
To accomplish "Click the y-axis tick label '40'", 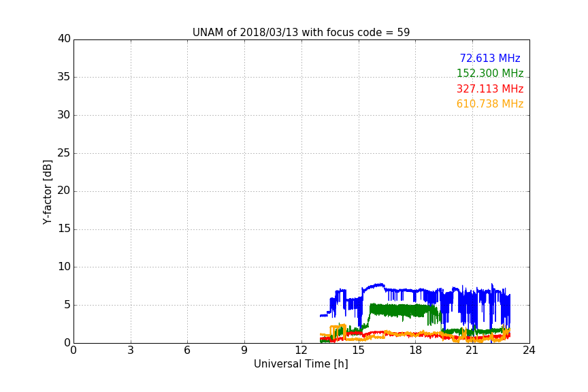I will pyautogui.click(x=64, y=39).
